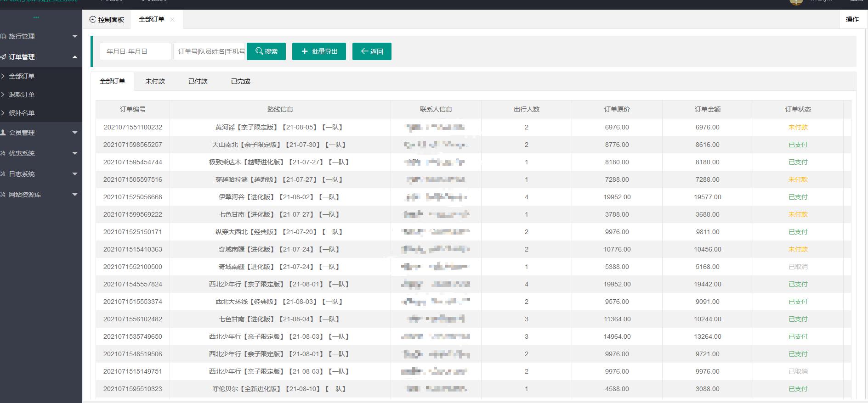The image size is (868, 403).
Task: Click the user avatar in header
Action: coord(796,2)
